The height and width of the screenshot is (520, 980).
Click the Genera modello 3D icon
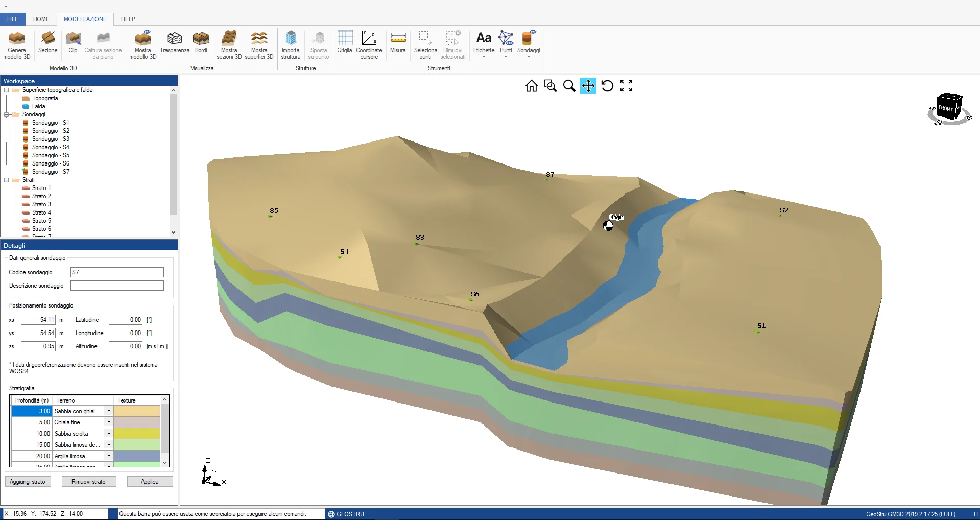click(17, 45)
